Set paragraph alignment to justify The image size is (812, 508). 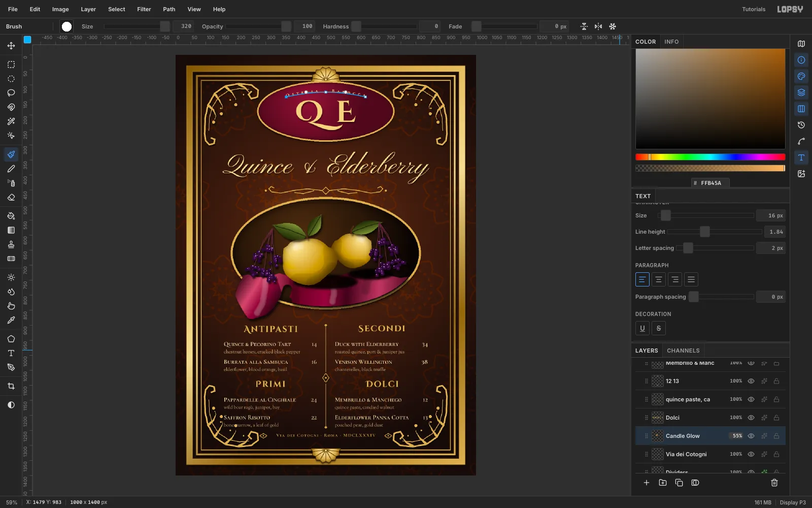click(691, 279)
